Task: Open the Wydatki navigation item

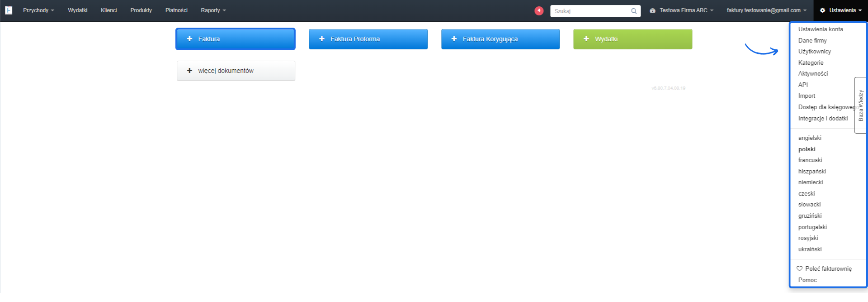Action: pos(78,10)
